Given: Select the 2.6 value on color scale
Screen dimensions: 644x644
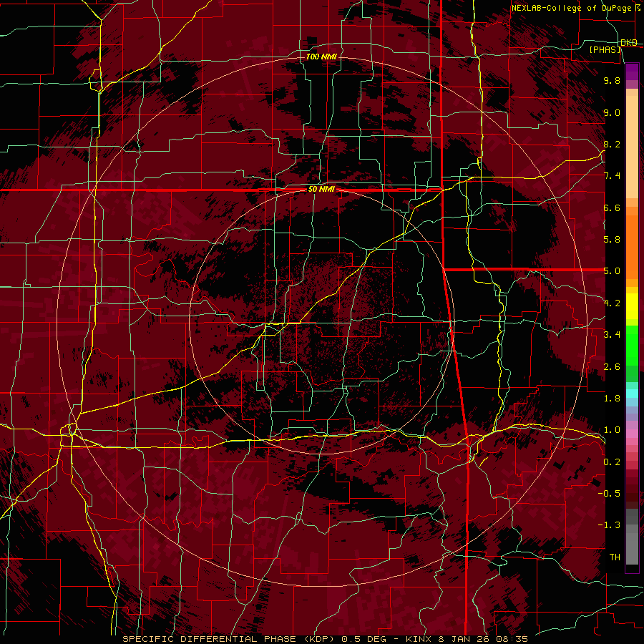Looking at the screenshot, I should pos(612,367).
